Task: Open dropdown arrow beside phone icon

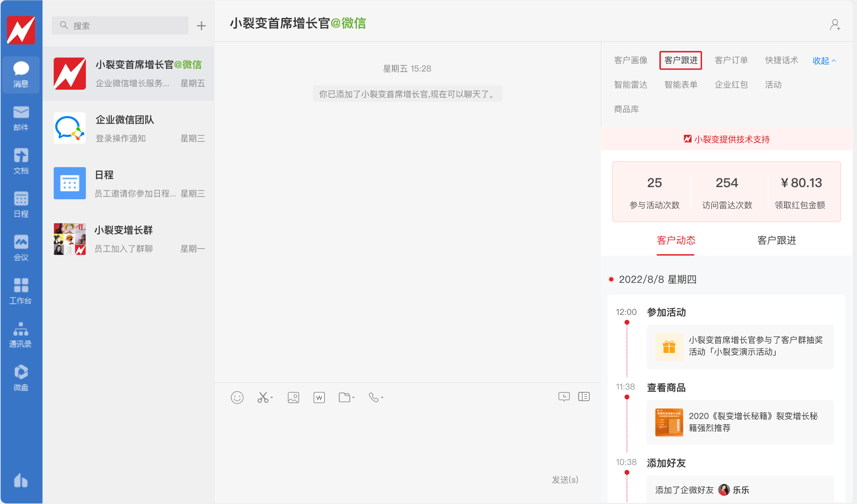Action: pos(382,398)
